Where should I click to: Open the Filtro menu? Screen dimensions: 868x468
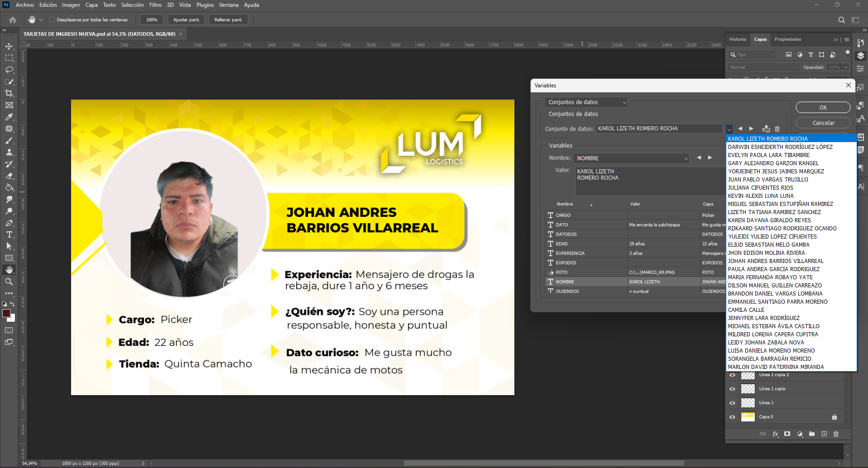pos(155,5)
